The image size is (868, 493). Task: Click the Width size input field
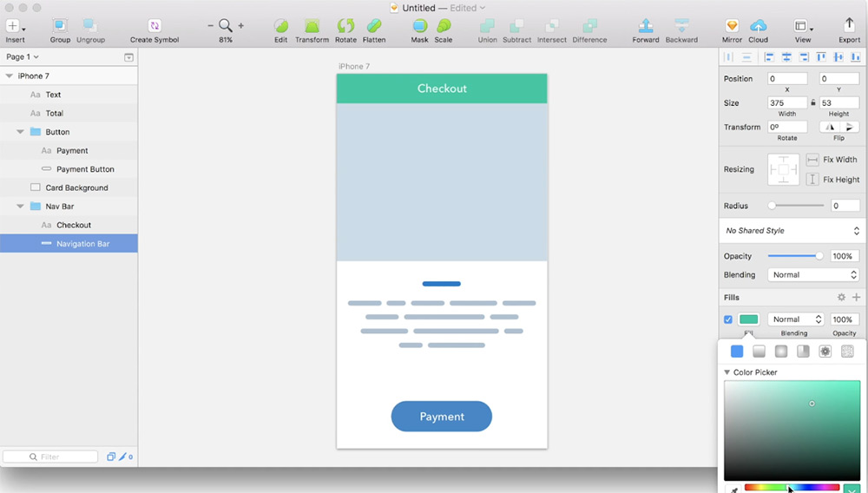(x=787, y=102)
